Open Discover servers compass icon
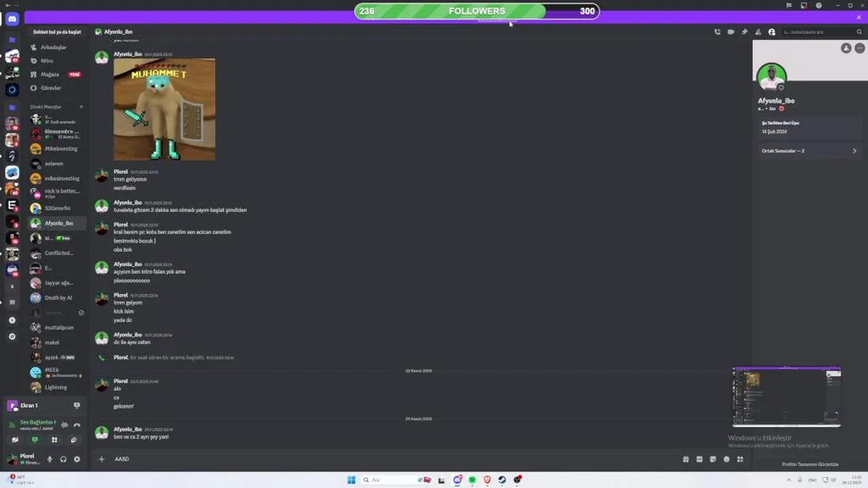 click(x=12, y=336)
